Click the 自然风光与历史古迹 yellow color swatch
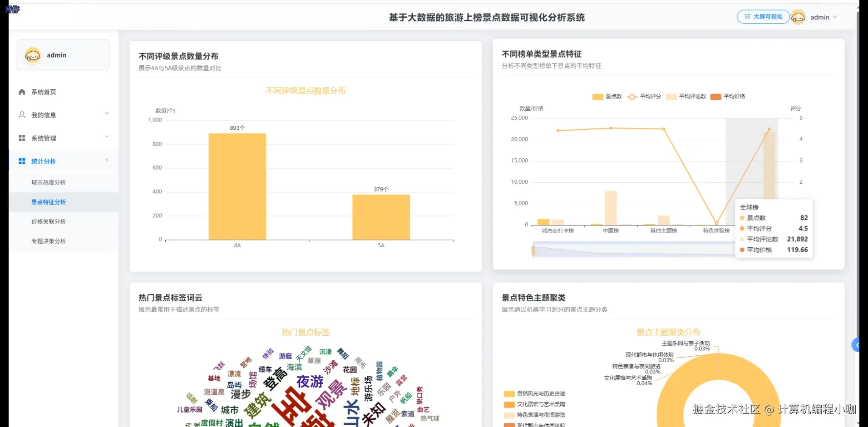This screenshot has width=868, height=427. (509, 394)
